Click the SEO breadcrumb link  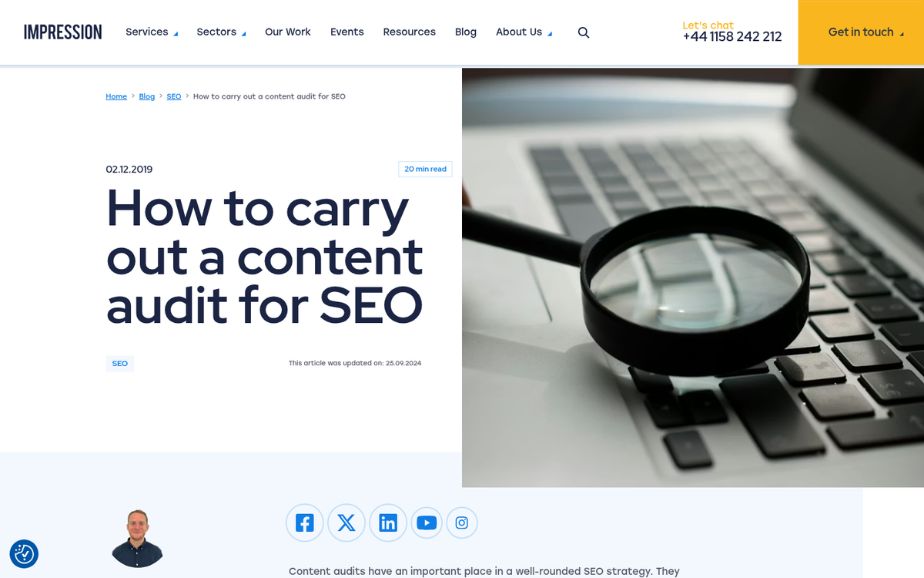click(174, 96)
